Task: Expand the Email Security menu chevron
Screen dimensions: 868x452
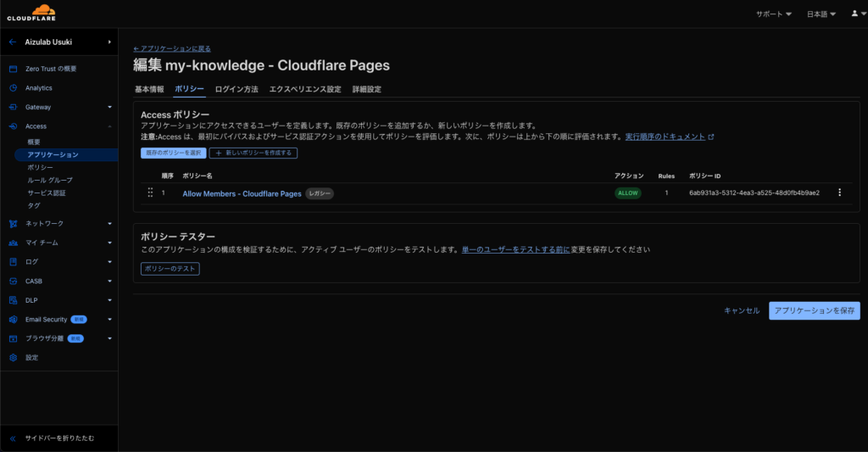Action: (x=109, y=320)
